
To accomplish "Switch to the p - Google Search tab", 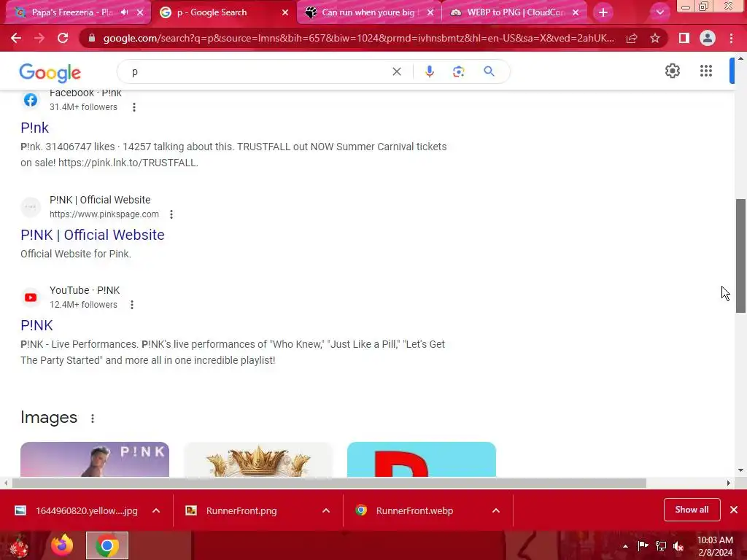I will tap(212, 12).
